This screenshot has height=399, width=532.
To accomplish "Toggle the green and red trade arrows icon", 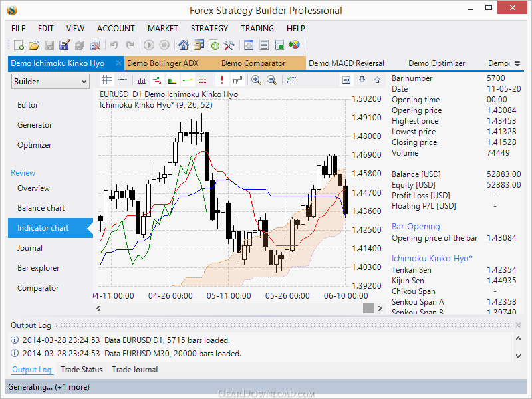I will tap(157, 80).
